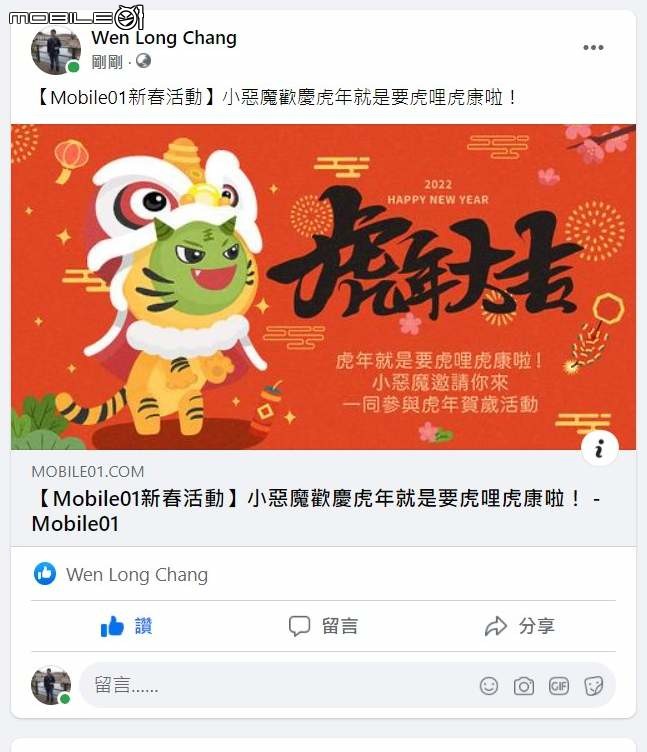Open the sticker picker icon
This screenshot has width=647, height=752.
click(594, 686)
